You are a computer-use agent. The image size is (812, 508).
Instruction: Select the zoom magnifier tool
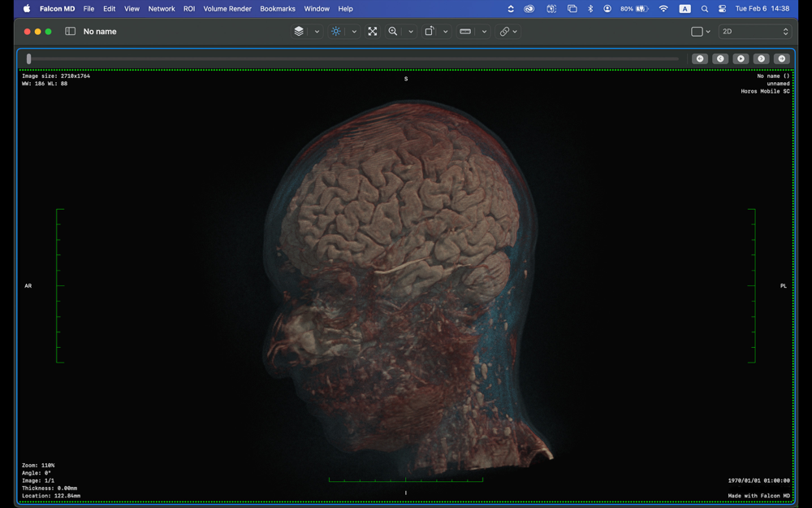coord(393,32)
